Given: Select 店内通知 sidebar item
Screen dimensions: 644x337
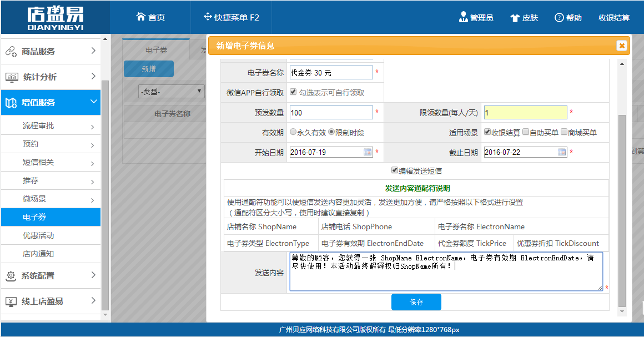Looking at the screenshot, I should pyautogui.click(x=51, y=254).
